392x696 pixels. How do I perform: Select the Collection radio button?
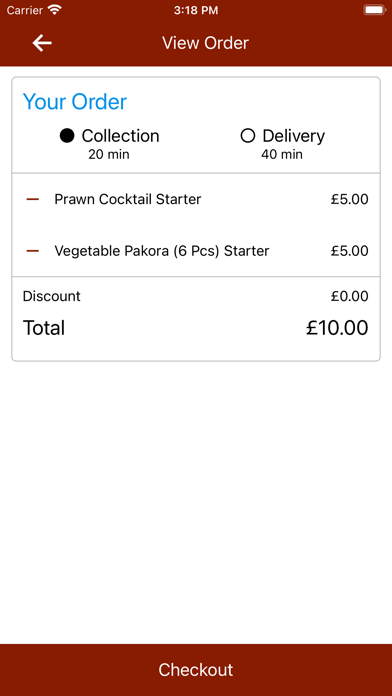point(67,136)
